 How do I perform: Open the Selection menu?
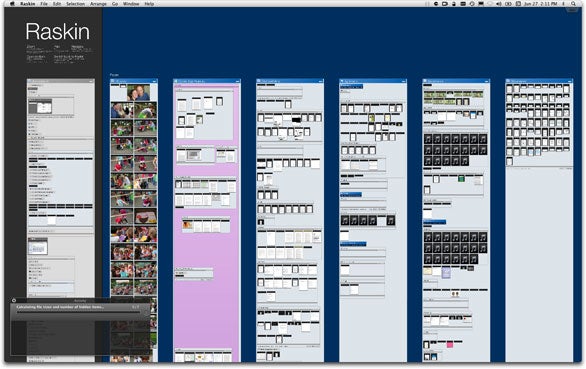click(75, 4)
